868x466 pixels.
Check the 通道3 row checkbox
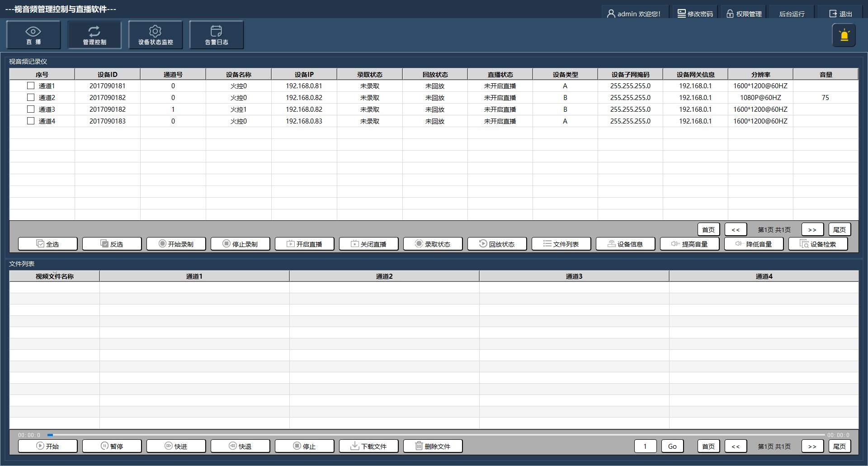point(31,109)
